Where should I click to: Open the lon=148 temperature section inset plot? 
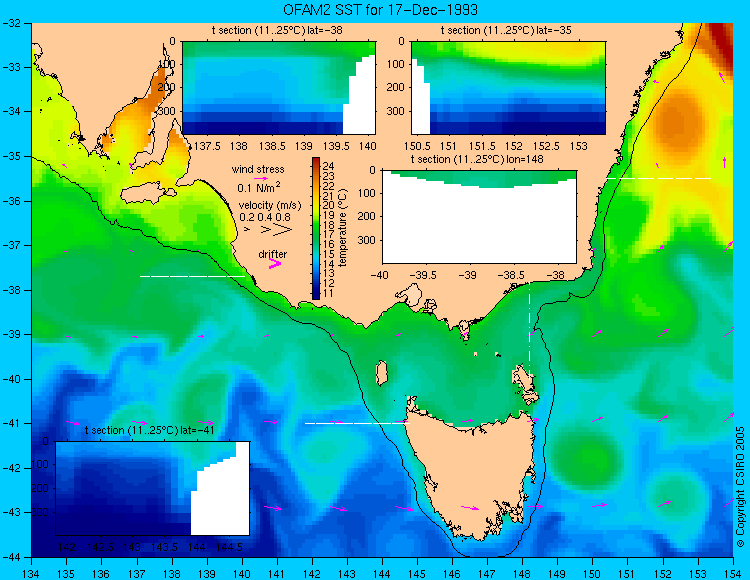pos(479,217)
